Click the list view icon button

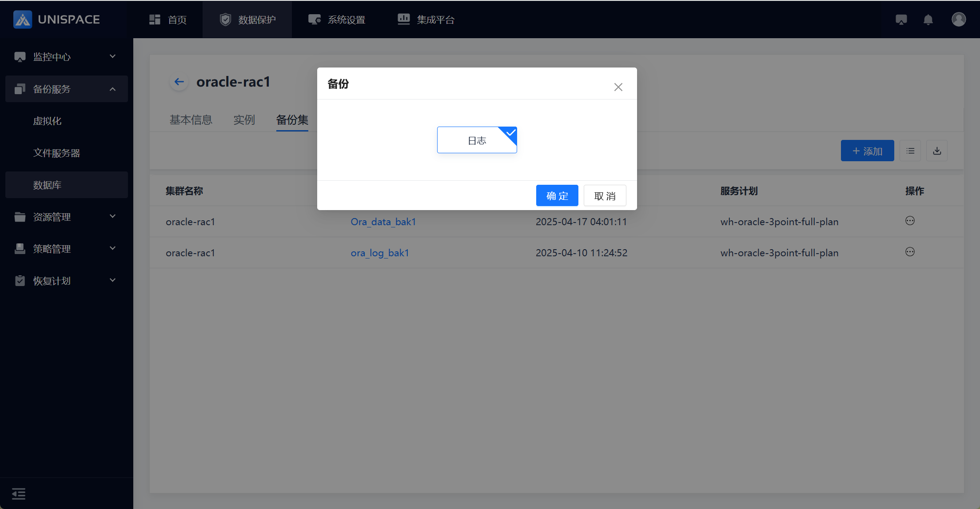910,151
